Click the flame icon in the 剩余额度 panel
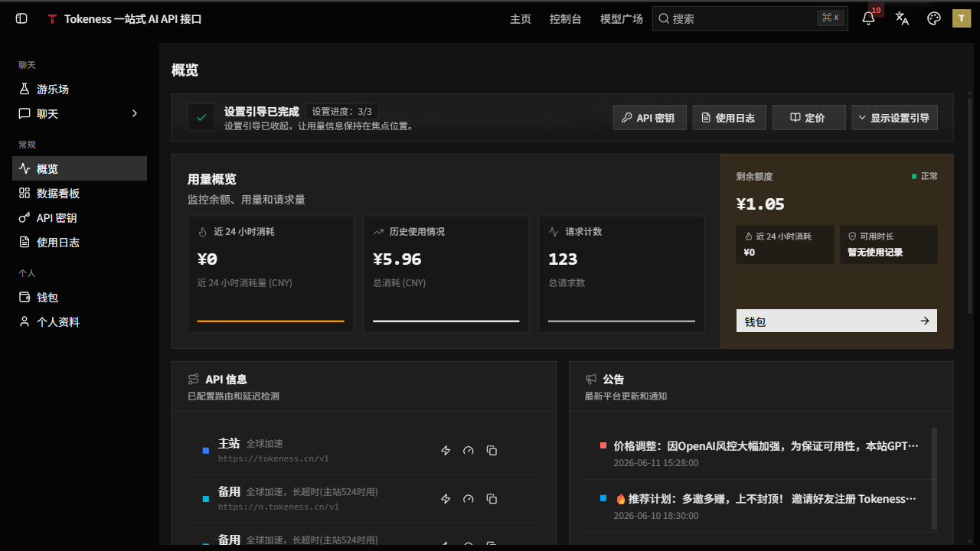980x551 pixels. click(x=748, y=236)
